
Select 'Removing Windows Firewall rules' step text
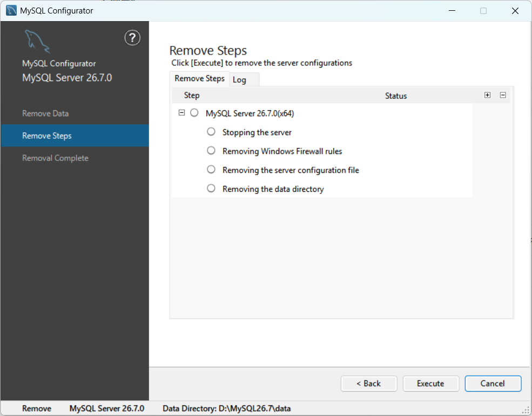(x=282, y=151)
